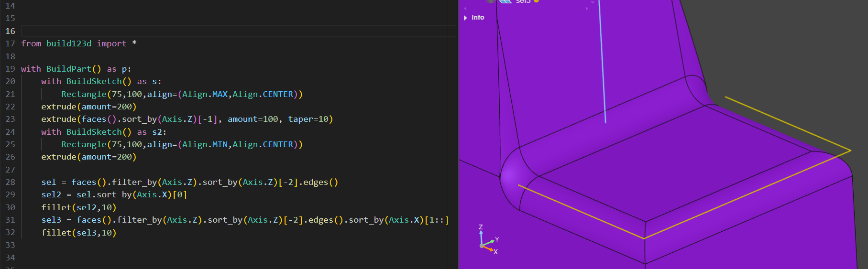Click the left scroll arrow above Info
This screenshot has height=269, width=868.
465,9
